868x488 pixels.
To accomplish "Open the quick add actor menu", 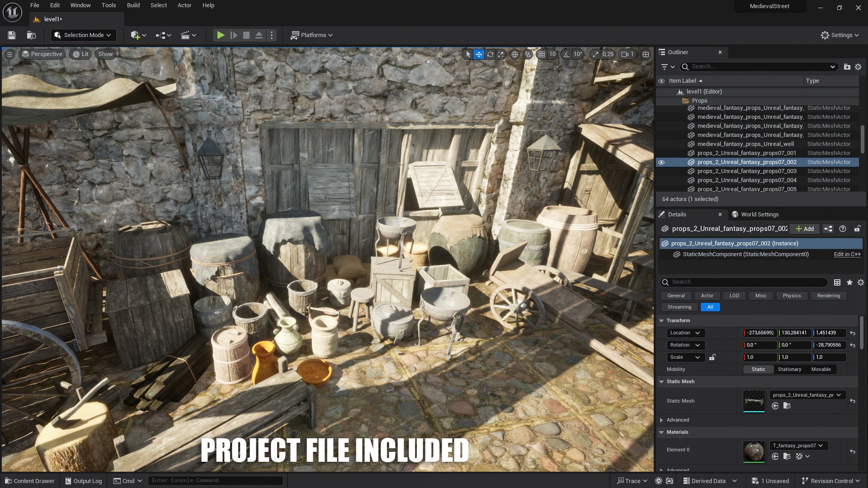I will point(138,35).
